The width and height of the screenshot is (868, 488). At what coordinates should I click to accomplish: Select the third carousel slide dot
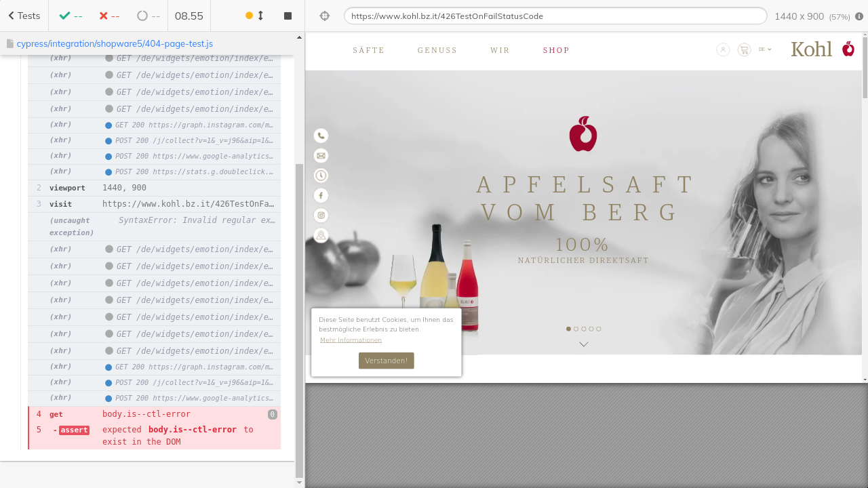(584, 329)
